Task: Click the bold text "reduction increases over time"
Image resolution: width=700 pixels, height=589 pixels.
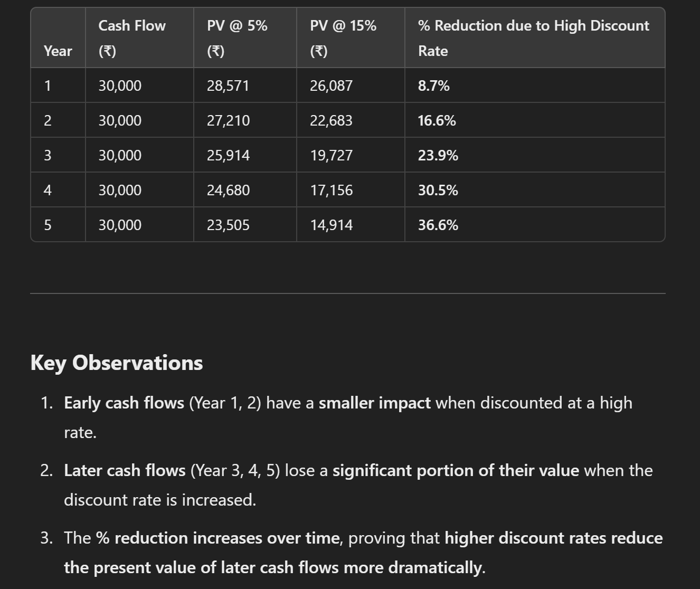Action: tap(226, 538)
